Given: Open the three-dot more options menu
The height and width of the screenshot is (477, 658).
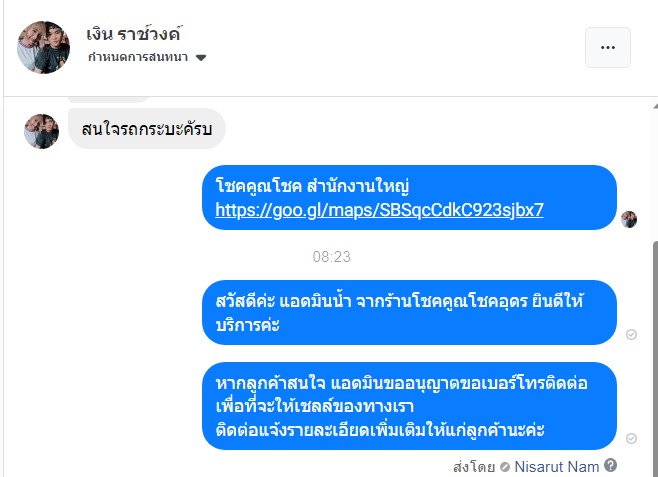Looking at the screenshot, I should point(607,47).
